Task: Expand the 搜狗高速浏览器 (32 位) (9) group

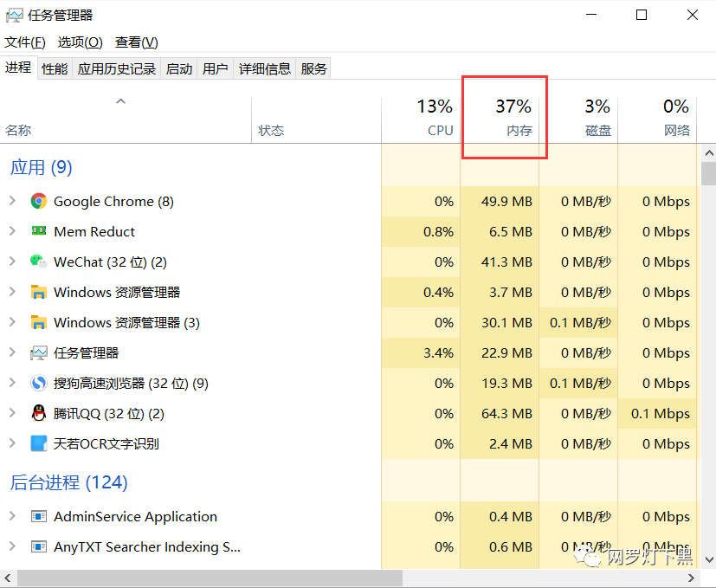Action: [x=12, y=383]
